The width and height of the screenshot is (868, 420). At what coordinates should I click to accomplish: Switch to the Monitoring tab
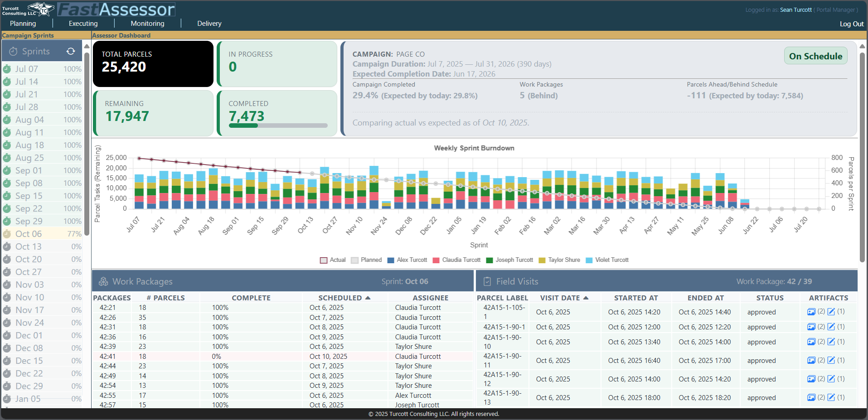click(147, 23)
